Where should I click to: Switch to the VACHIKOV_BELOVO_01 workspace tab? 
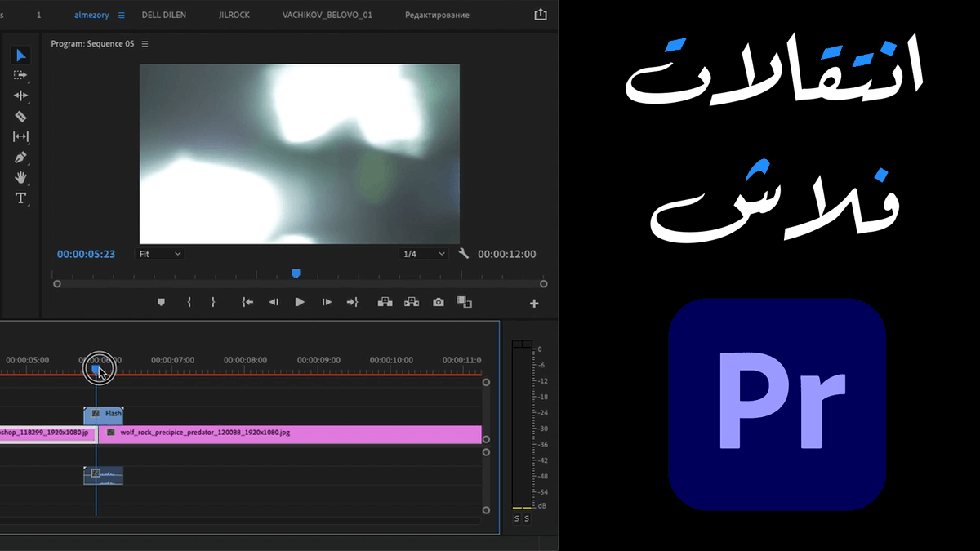pyautogui.click(x=326, y=16)
